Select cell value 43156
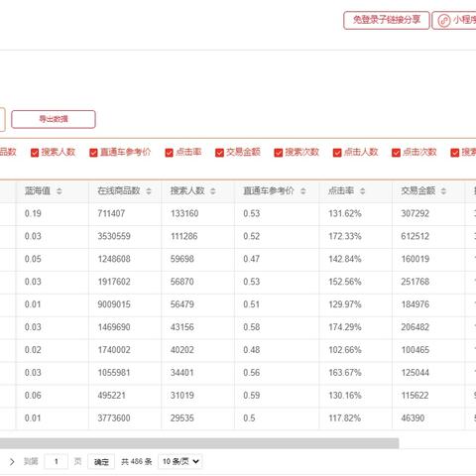 tap(182, 327)
